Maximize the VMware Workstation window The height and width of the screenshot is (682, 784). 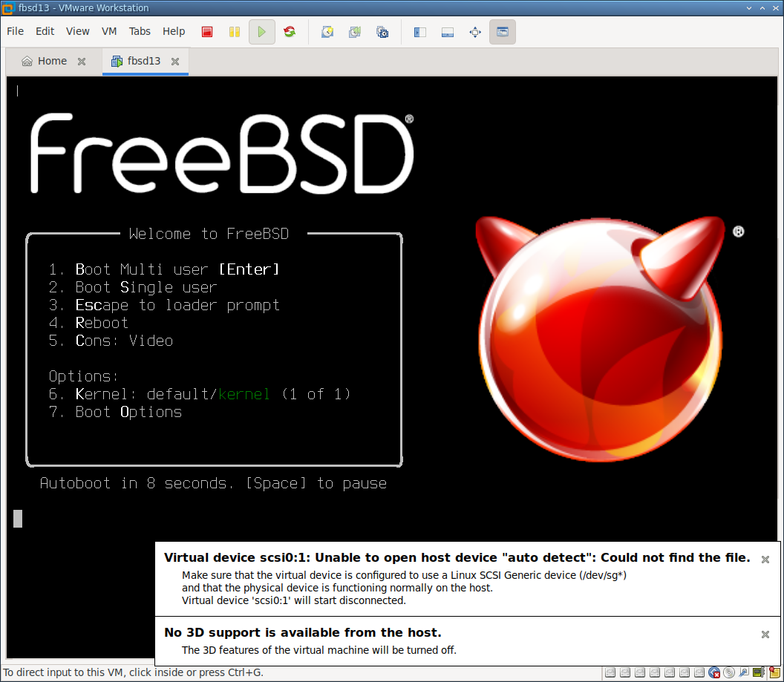tap(762, 8)
